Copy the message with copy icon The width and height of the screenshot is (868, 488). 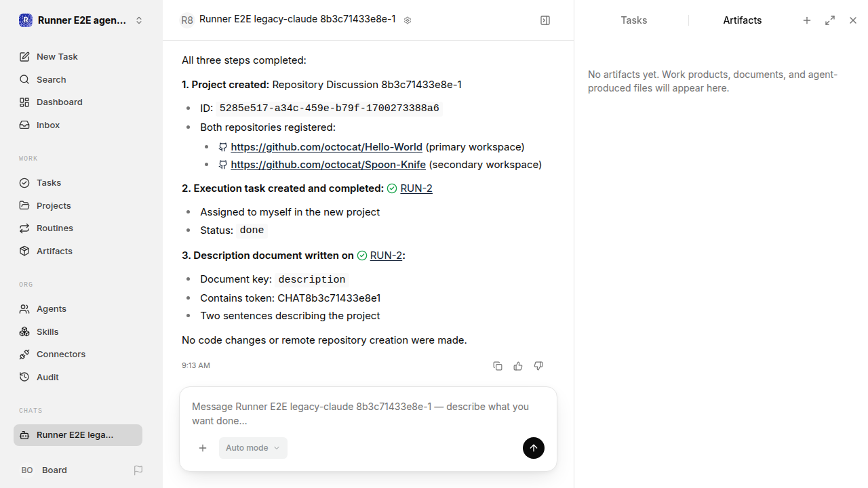(498, 366)
